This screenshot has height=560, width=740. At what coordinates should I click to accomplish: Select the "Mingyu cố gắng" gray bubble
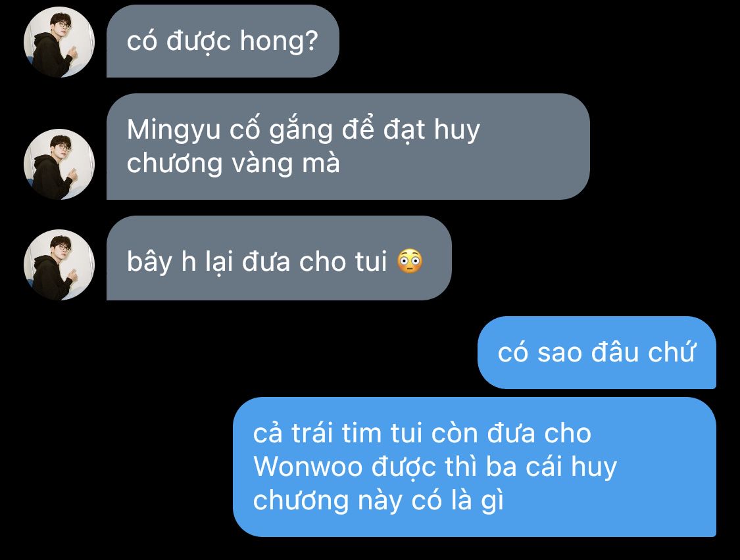pos(348,147)
